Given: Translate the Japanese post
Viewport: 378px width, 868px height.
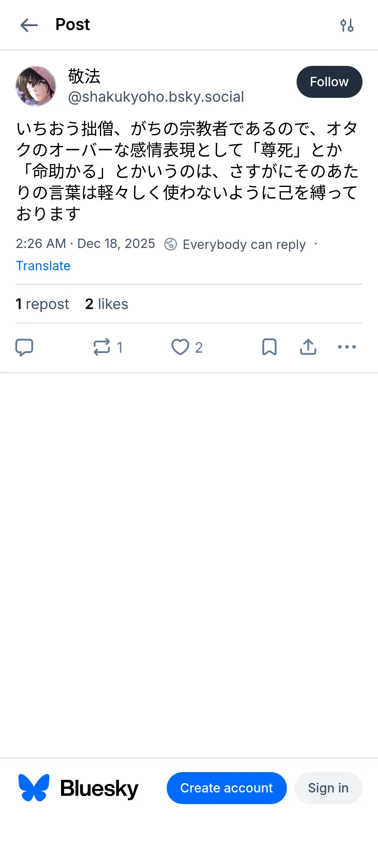Looking at the screenshot, I should 43,266.
